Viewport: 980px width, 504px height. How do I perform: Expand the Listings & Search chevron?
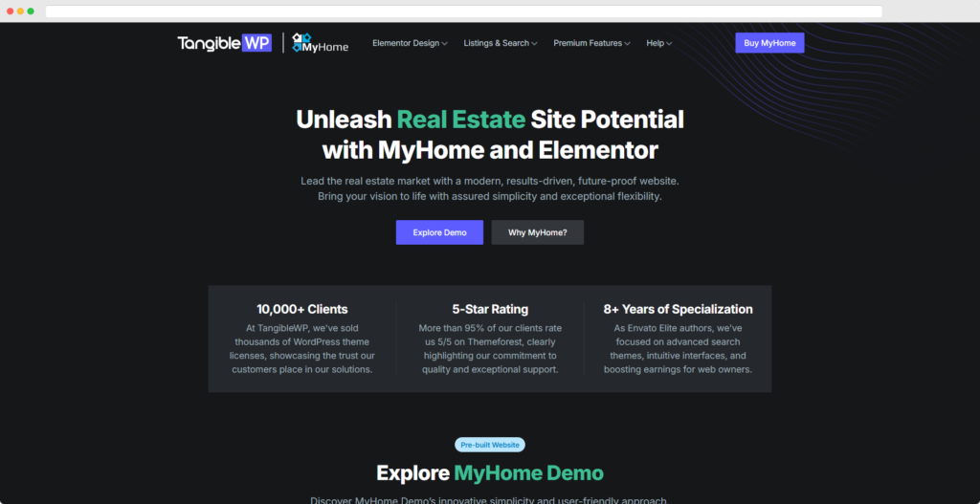534,44
